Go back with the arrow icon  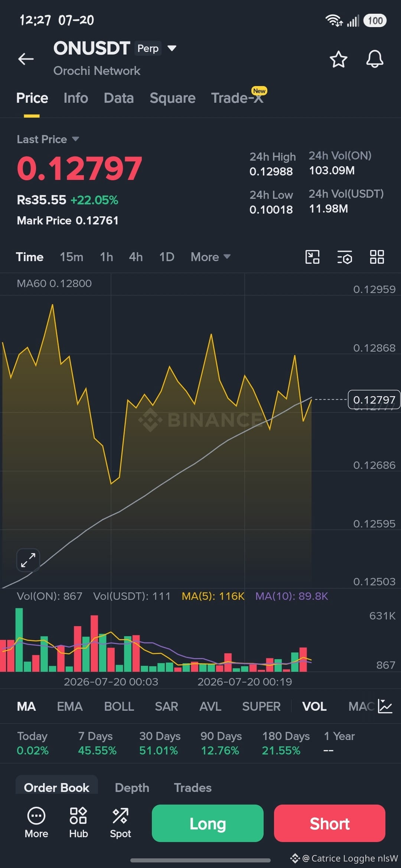(x=26, y=59)
